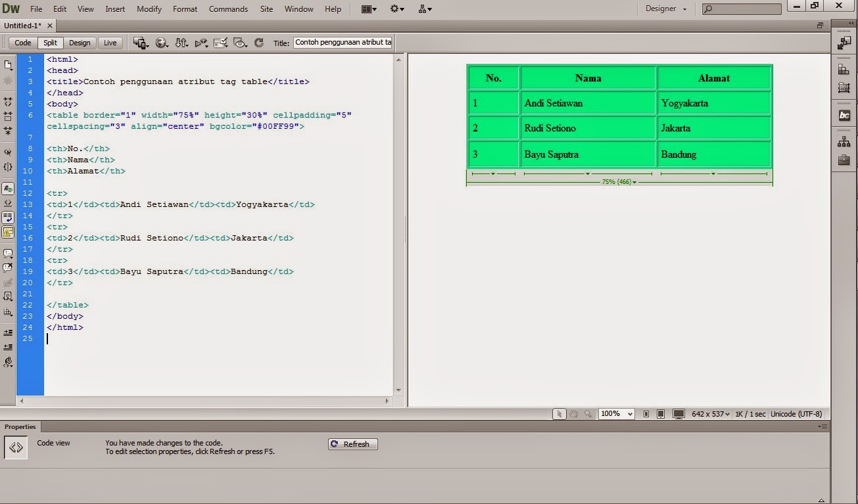This screenshot has width=858, height=504.
Task: Turn on Live view
Action: 110,43
